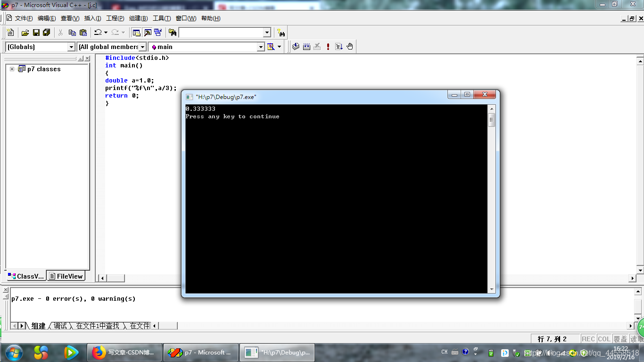
Task: Open the All global members filter dropdown
Action: click(142, 47)
